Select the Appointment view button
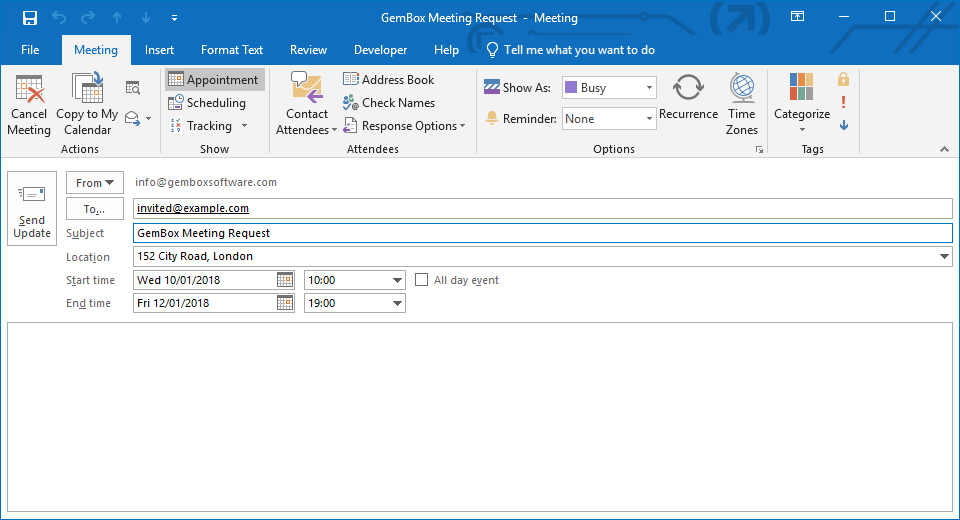960x520 pixels. click(x=214, y=80)
